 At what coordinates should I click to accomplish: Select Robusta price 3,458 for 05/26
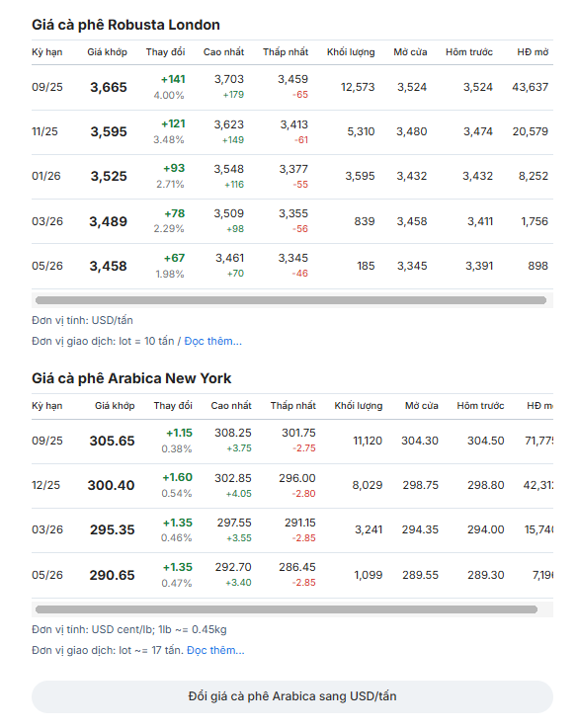[x=108, y=266]
